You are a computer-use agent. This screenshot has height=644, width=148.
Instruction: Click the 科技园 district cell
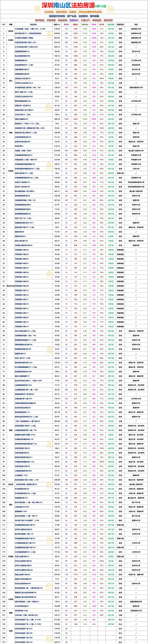point(11,557)
